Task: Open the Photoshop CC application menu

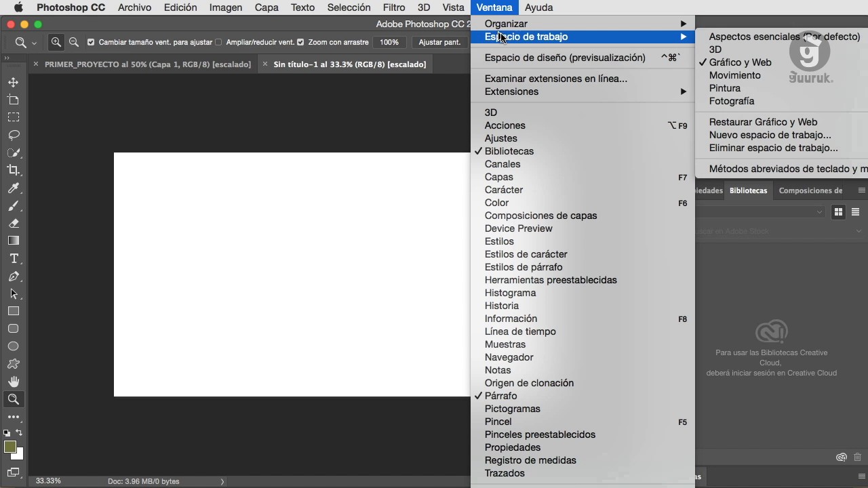Action: pyautogui.click(x=71, y=7)
